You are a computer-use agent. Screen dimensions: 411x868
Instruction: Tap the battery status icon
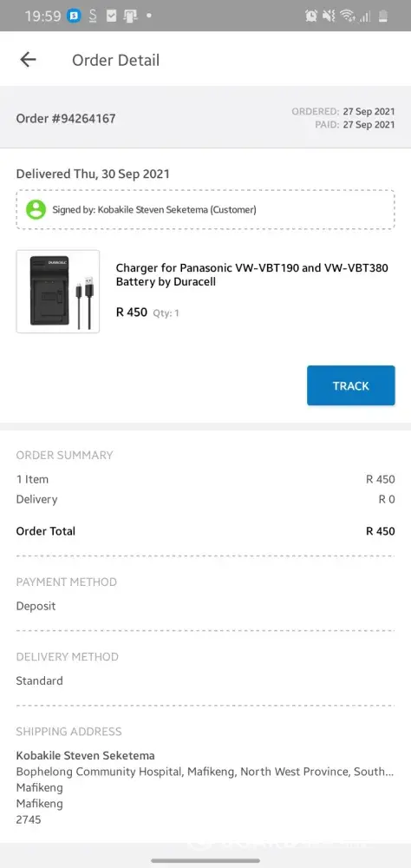click(382, 16)
